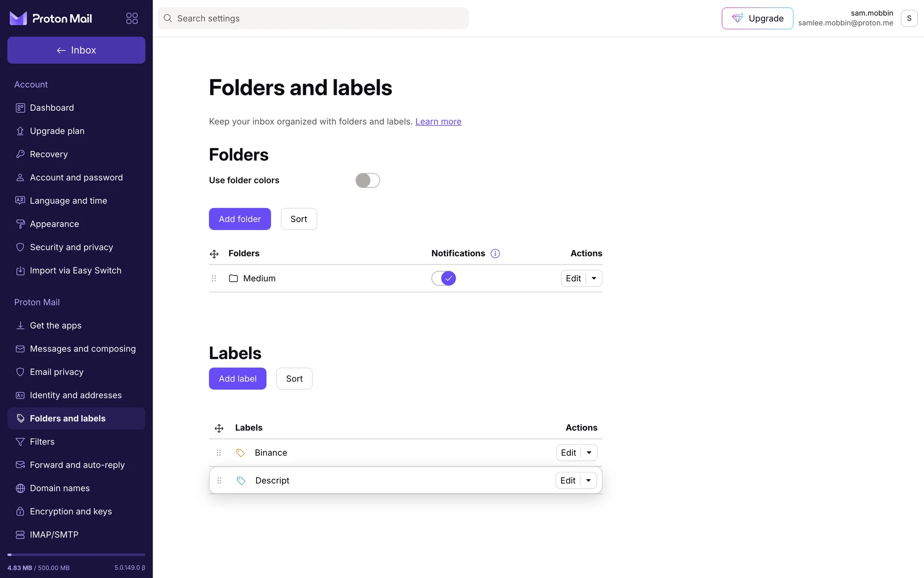Open the account avatar menu

(x=909, y=18)
